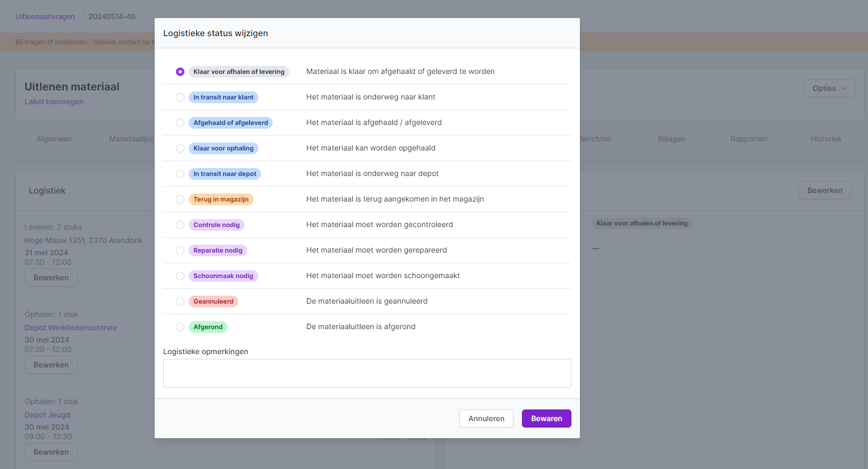Go to the Historiek tab

(825, 139)
